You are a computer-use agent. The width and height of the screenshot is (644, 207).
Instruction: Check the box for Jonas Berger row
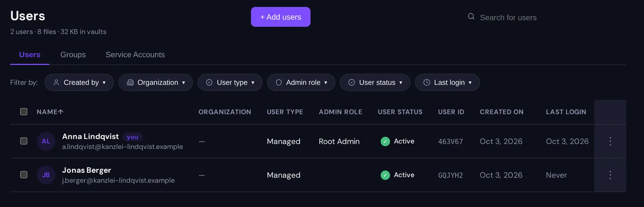coord(24,175)
